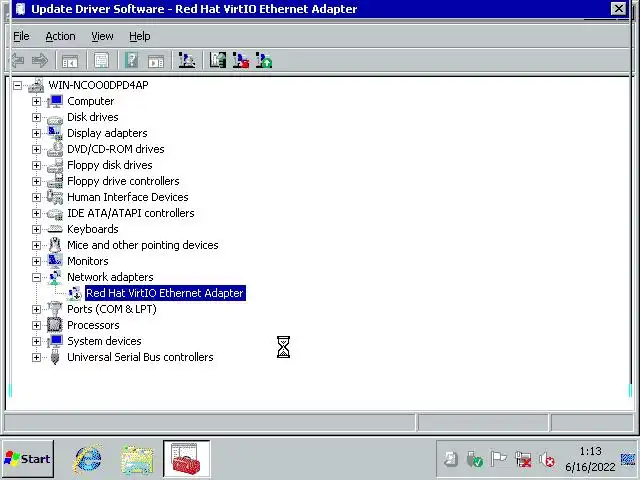Expand the IDE ATA/ATAPI controllers node

coord(36,213)
